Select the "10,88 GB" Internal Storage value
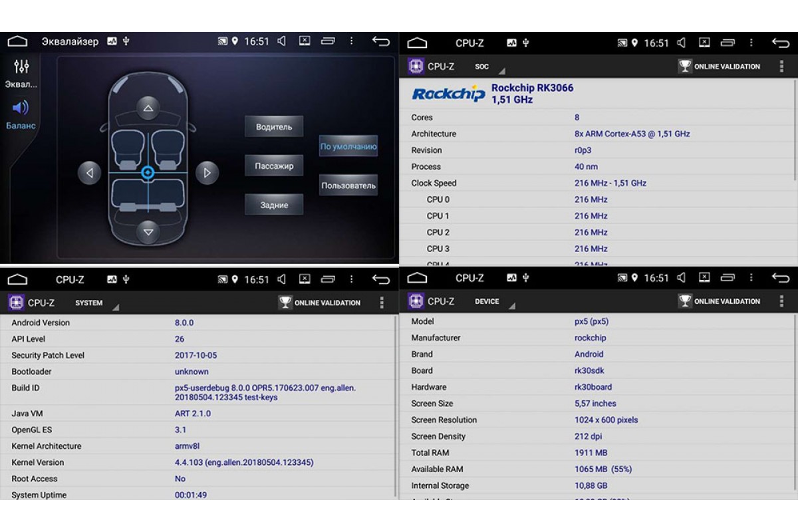The width and height of the screenshot is (798, 532). [591, 486]
